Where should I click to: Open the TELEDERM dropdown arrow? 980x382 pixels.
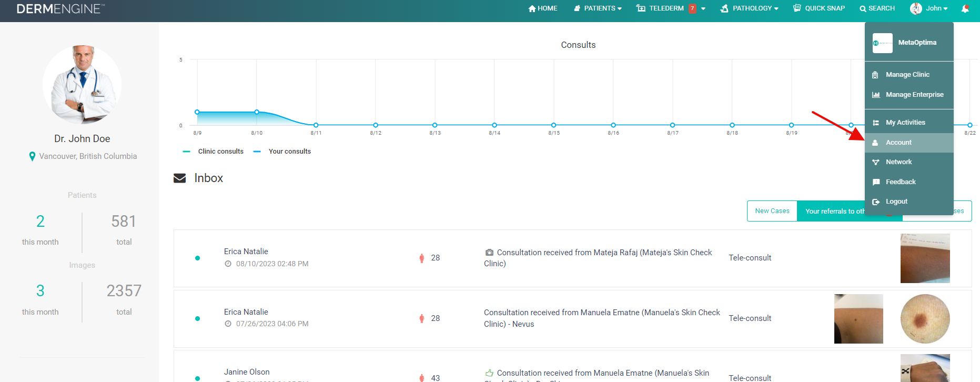pos(703,8)
